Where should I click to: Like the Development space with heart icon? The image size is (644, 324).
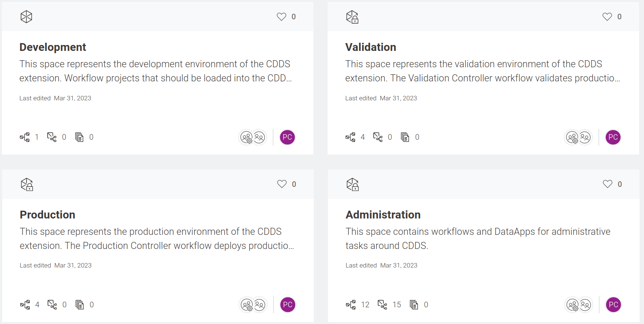click(281, 17)
